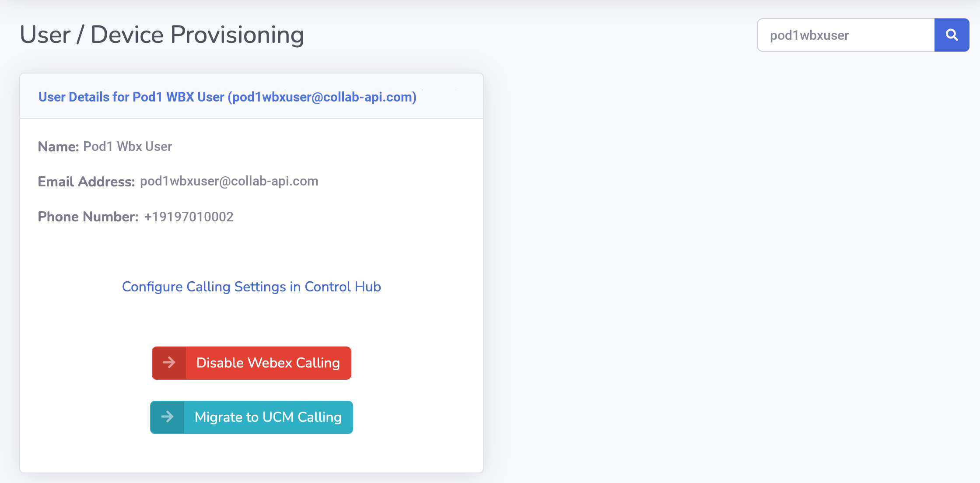Open Configure Calling Settings in Control Hub link
The height and width of the screenshot is (483, 980).
tap(252, 287)
